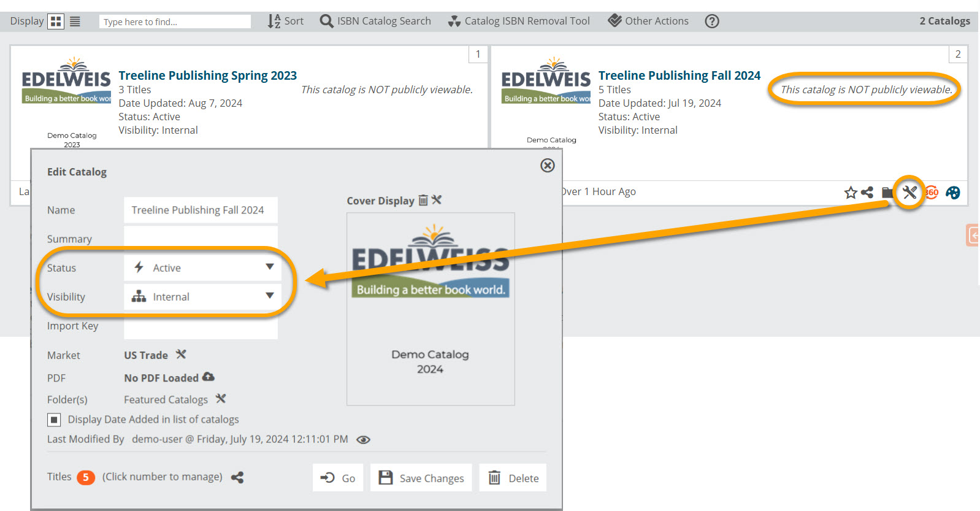The image size is (980, 511).
Task: Open the help question mark icon
Action: (711, 21)
